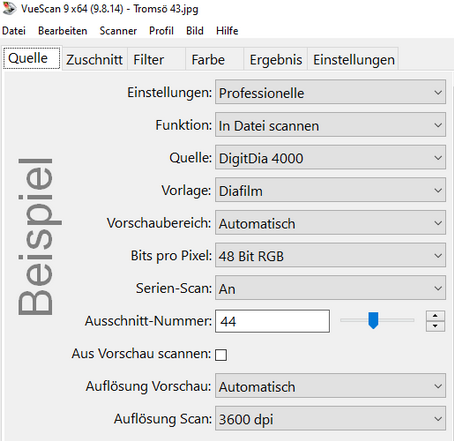
Task: Click the Ausschnitt-Nummer slider handle
Action: coord(373,320)
